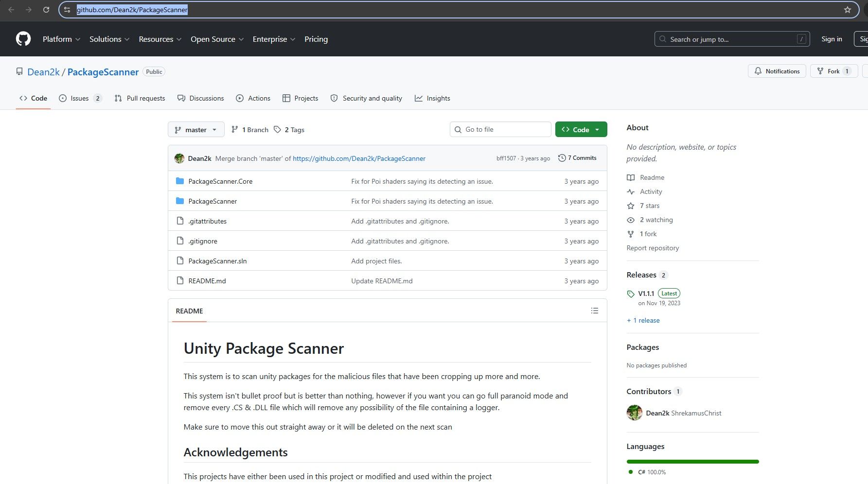868x484 pixels.
Task: Bookmark this page with the star icon
Action: tap(848, 10)
